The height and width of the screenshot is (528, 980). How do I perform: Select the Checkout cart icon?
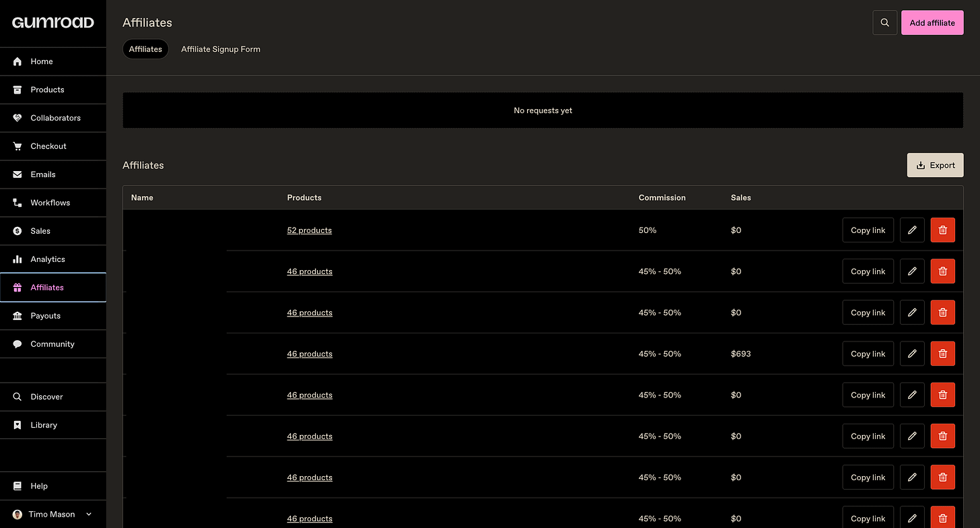17,146
